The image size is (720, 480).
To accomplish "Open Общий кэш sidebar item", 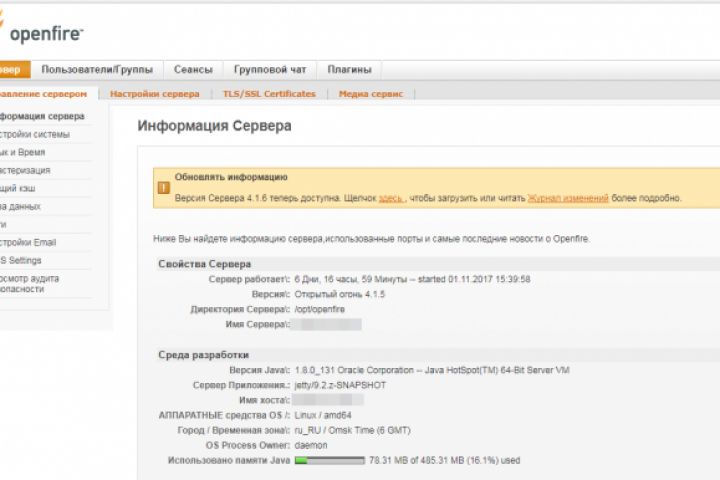I will 17,188.
